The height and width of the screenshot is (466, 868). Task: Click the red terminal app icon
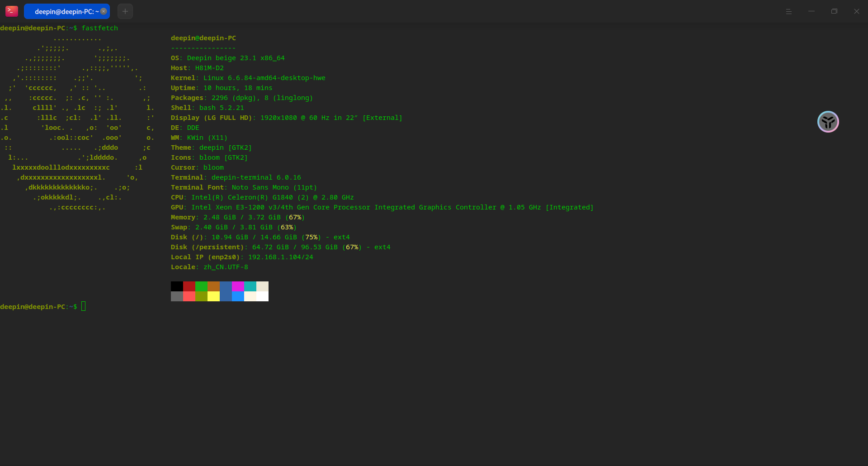pyautogui.click(x=12, y=11)
